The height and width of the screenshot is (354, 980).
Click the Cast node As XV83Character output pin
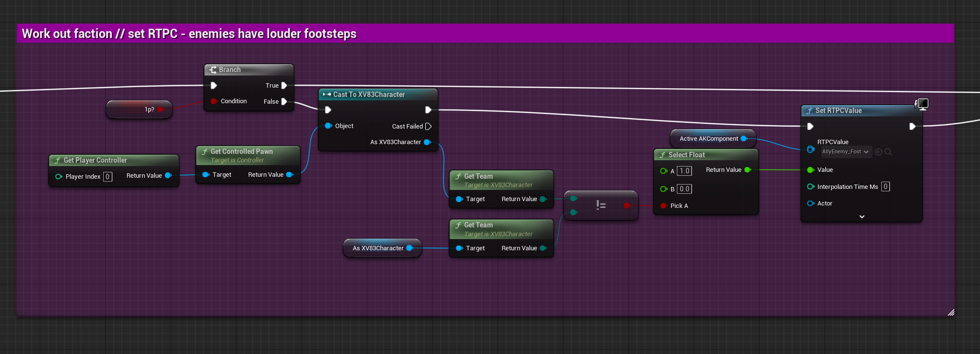[427, 142]
